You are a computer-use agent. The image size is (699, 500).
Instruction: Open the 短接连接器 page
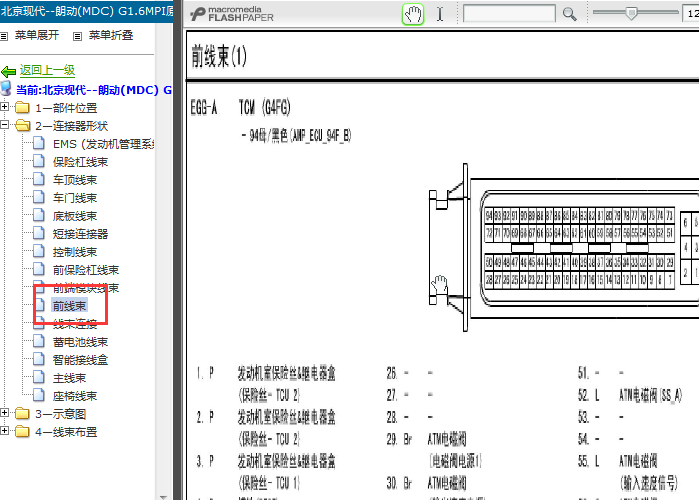(80, 234)
